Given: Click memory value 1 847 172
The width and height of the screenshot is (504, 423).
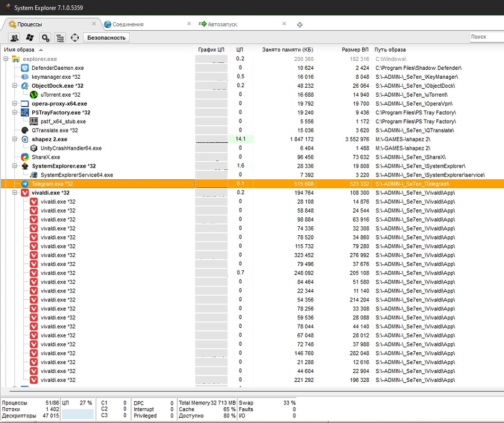Looking at the screenshot, I should (x=301, y=139).
